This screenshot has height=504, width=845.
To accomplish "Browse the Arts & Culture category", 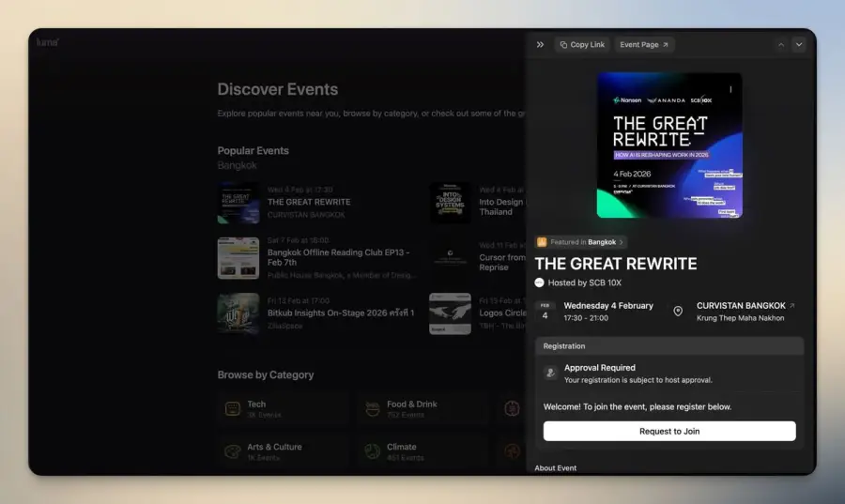I will tap(284, 451).
